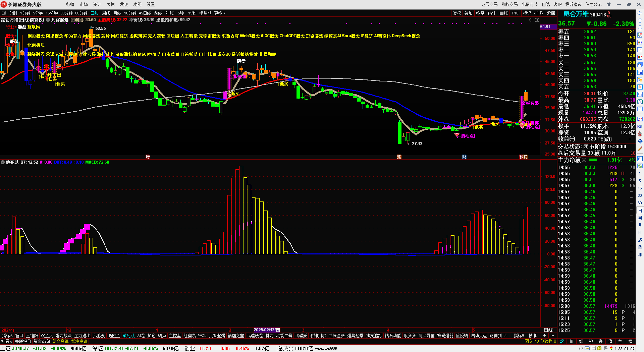Click the 图文F10 button
This screenshot has width=644, height=352.
click(x=532, y=341)
